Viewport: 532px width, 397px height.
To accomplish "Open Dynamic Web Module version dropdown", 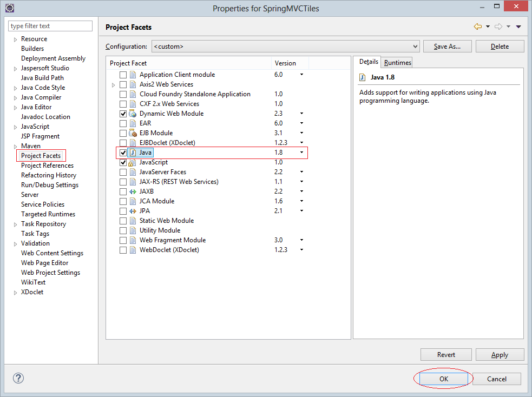I will 301,114.
